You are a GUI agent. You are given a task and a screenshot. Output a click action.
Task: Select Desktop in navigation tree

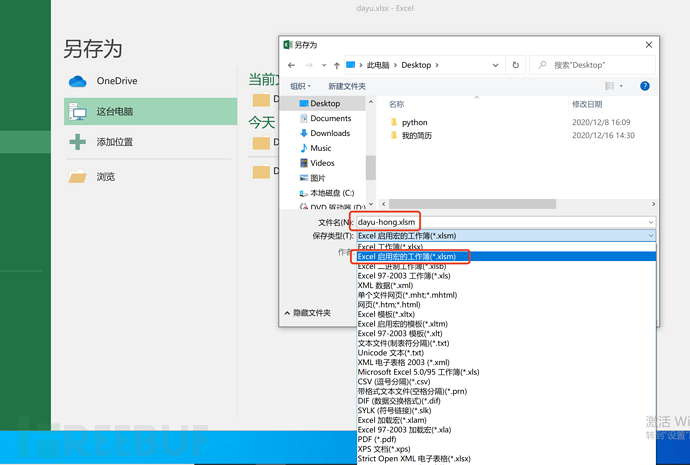coord(325,103)
